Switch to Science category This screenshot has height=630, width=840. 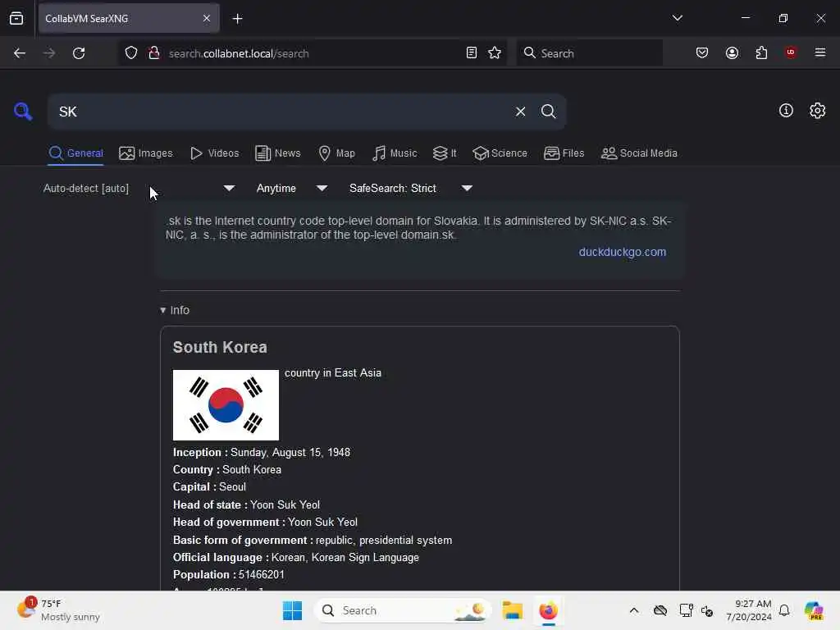click(x=500, y=153)
